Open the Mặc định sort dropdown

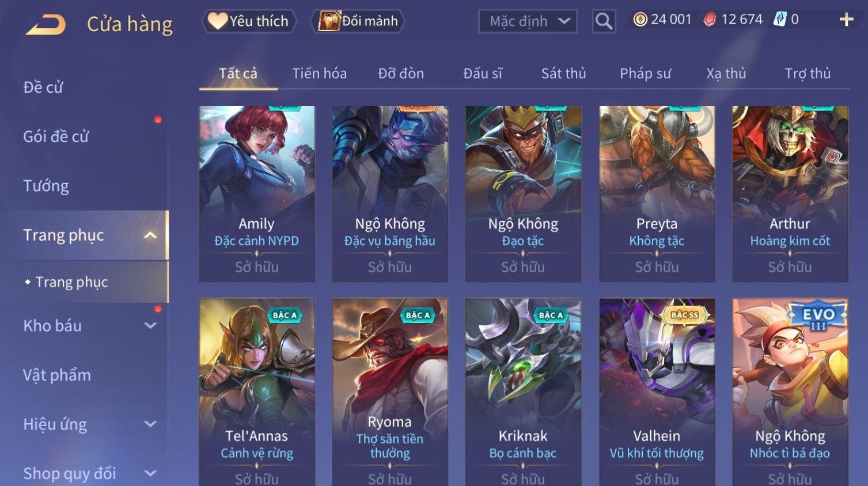[x=528, y=22]
